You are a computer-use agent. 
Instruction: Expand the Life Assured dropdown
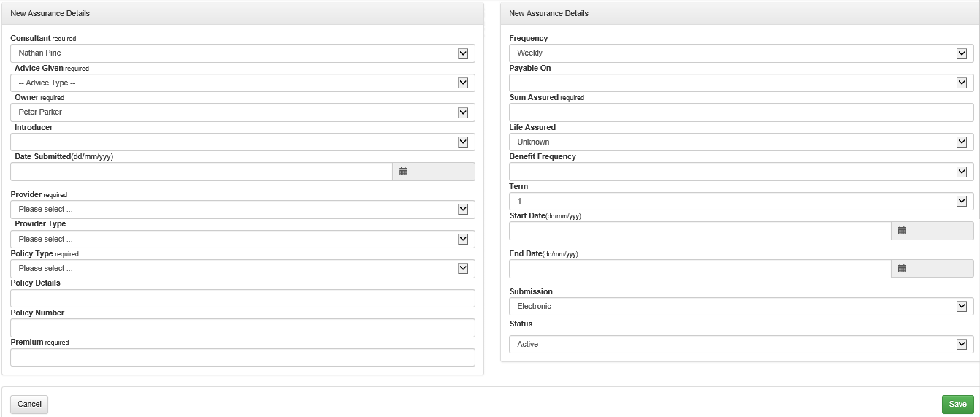coord(741,142)
